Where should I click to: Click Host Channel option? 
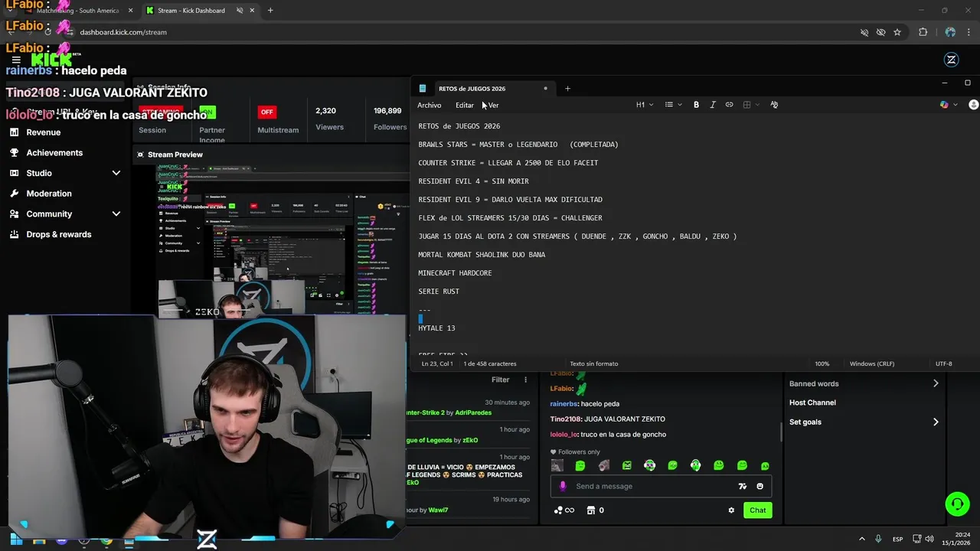[x=812, y=403]
